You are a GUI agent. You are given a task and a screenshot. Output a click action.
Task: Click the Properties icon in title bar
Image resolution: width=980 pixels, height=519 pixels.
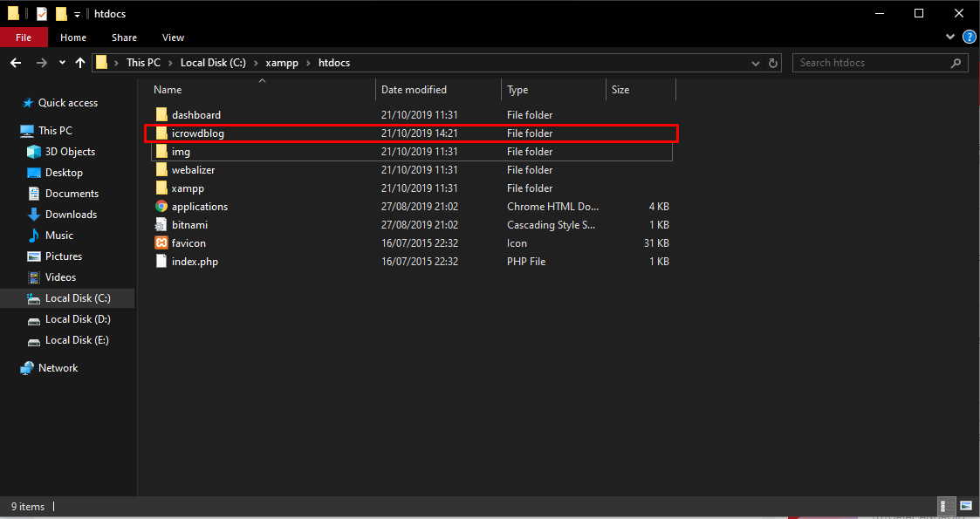pyautogui.click(x=42, y=14)
